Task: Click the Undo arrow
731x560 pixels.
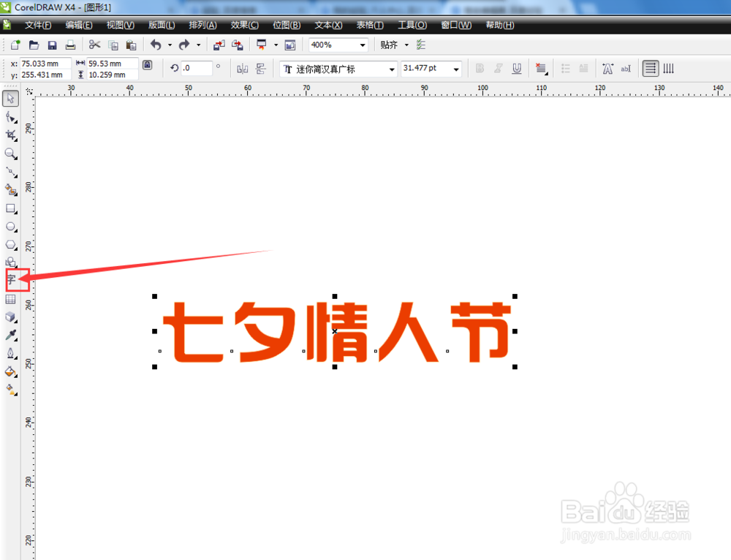Action: point(156,45)
